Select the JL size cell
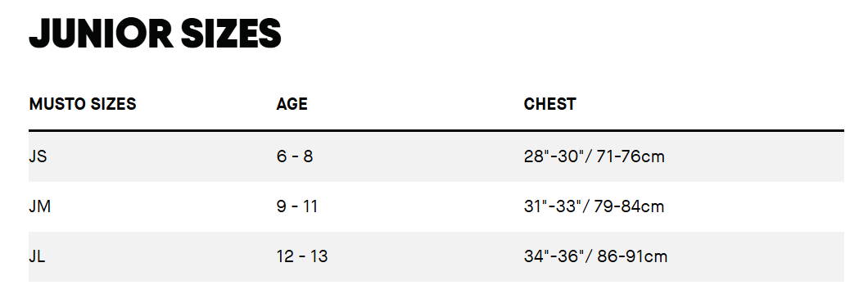The height and width of the screenshot is (308, 868). click(x=37, y=256)
